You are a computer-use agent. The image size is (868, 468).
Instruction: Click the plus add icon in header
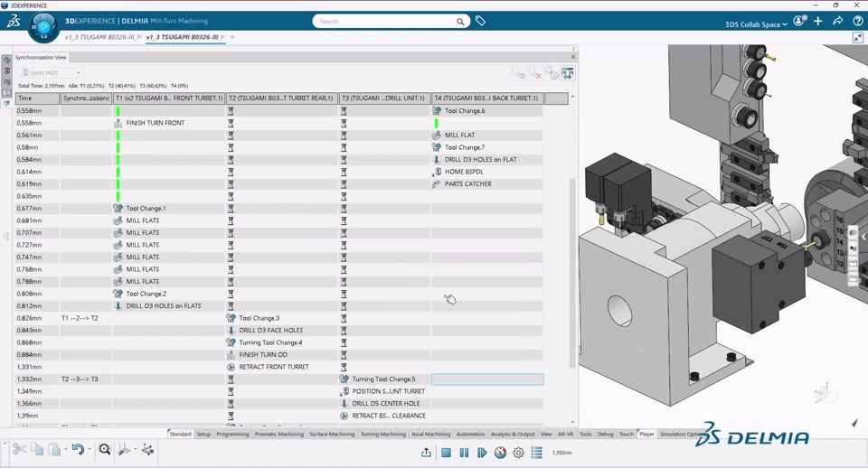tap(818, 21)
